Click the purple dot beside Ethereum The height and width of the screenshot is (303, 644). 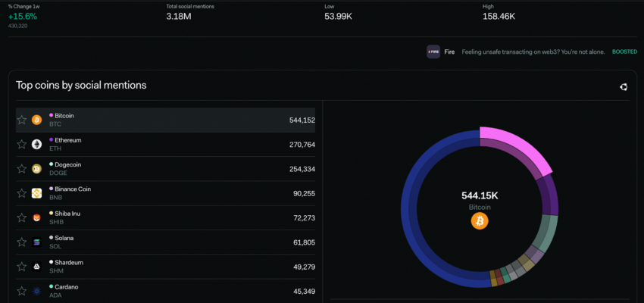coord(52,140)
